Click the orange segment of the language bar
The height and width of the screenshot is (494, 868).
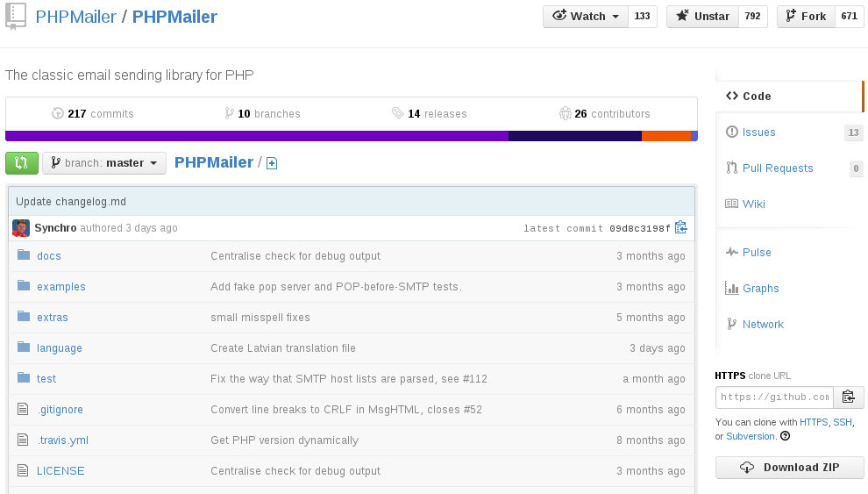[x=666, y=136]
